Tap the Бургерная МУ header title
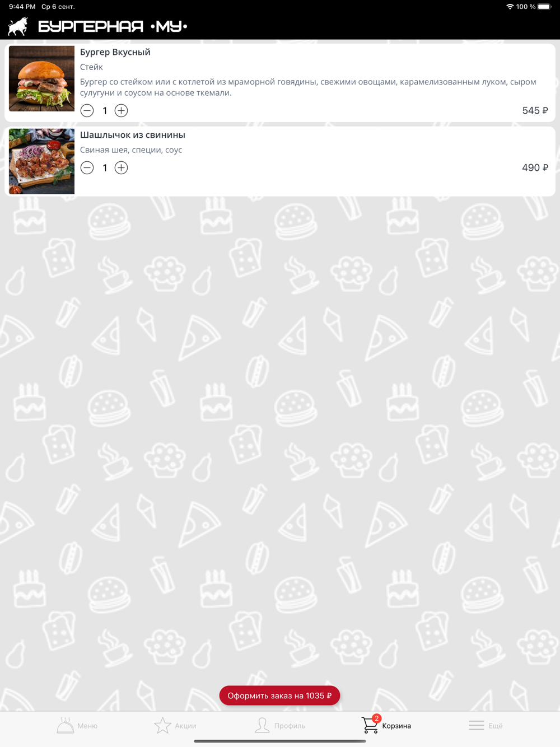Image resolution: width=560 pixels, height=747 pixels. tap(113, 26)
